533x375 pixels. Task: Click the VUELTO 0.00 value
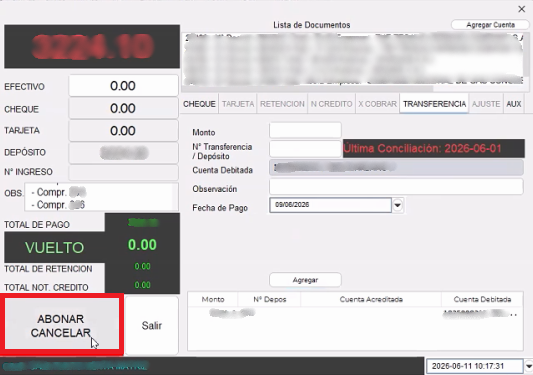[x=142, y=245]
